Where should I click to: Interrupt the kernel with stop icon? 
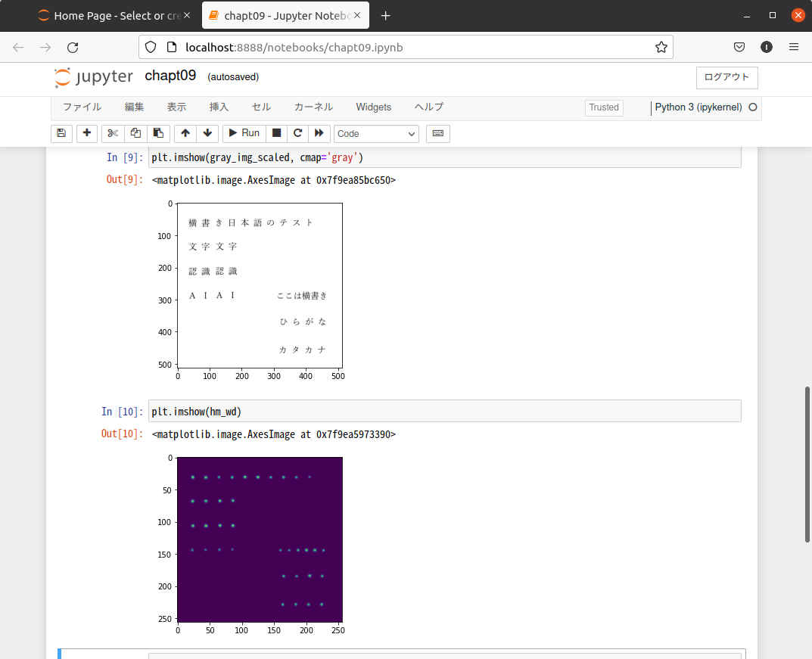click(x=277, y=133)
